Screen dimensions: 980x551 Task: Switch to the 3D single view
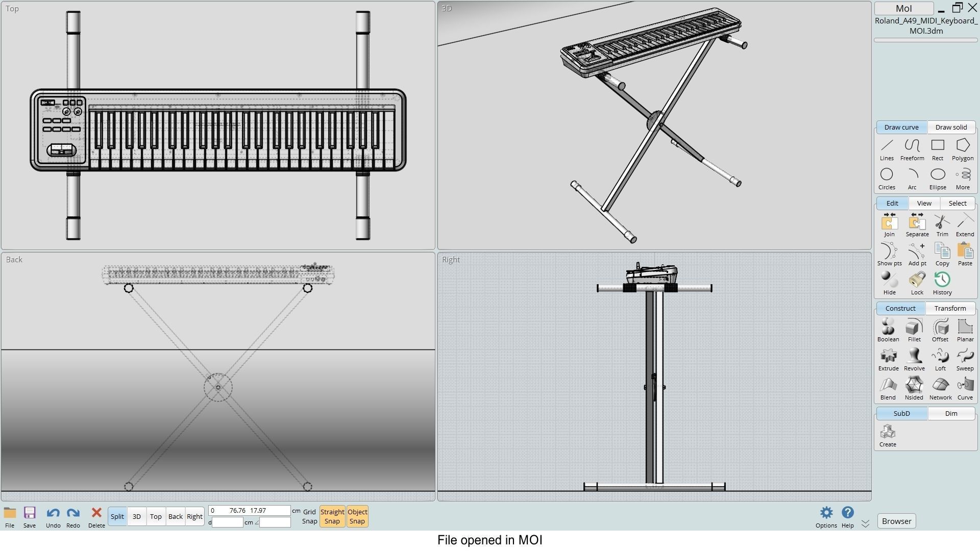pos(136,516)
